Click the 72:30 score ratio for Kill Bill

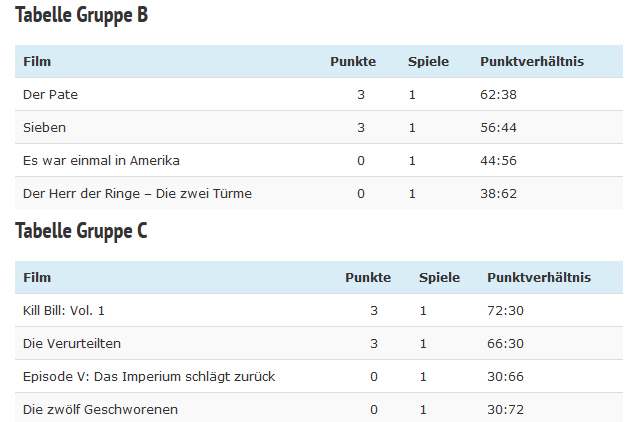click(505, 311)
